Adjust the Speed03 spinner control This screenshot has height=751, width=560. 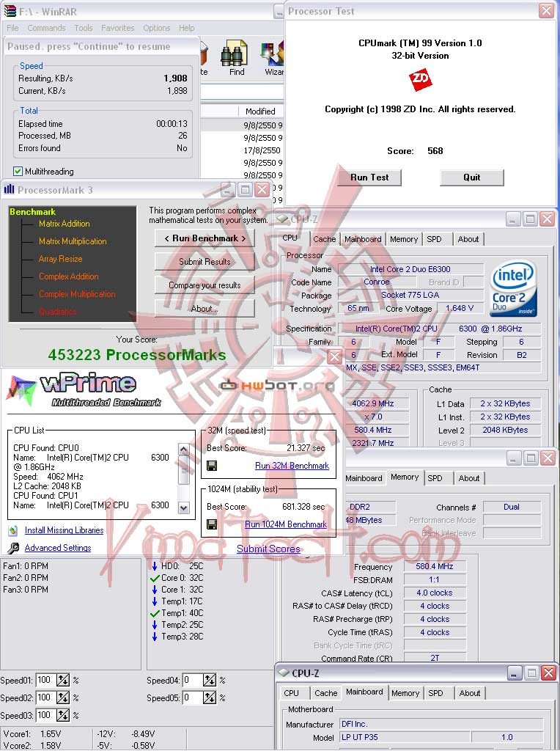pyautogui.click(x=63, y=716)
